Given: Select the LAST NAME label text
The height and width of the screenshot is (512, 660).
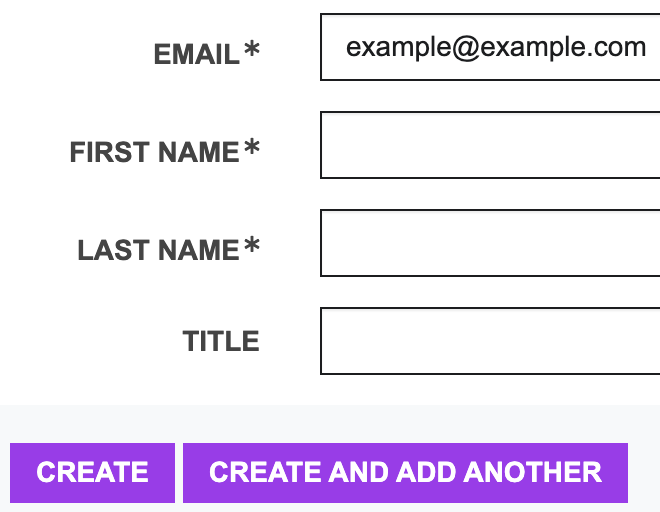Looking at the screenshot, I should (x=158, y=251).
